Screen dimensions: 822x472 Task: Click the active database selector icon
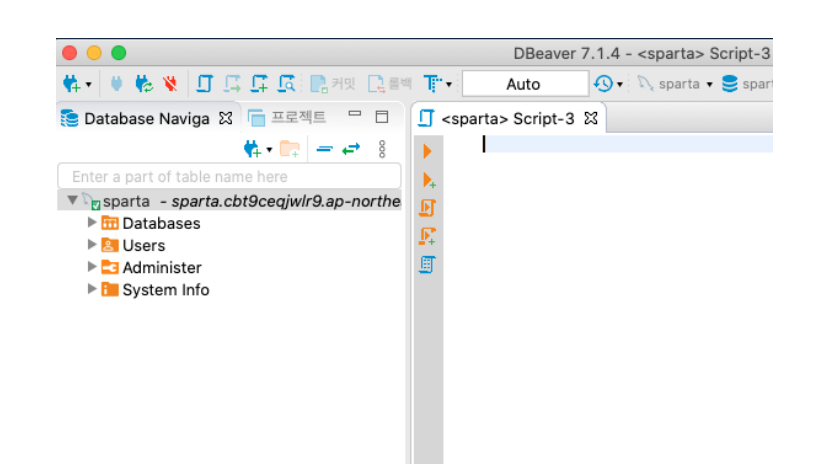(729, 83)
